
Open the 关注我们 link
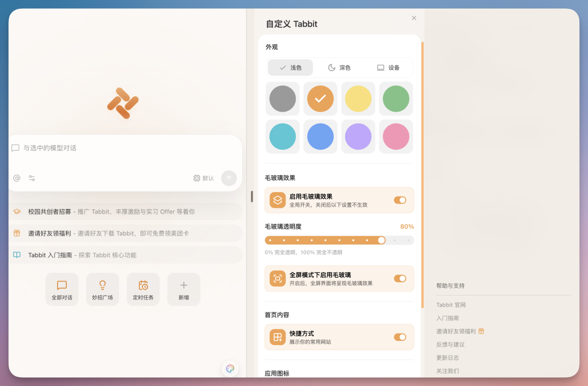tap(448, 371)
